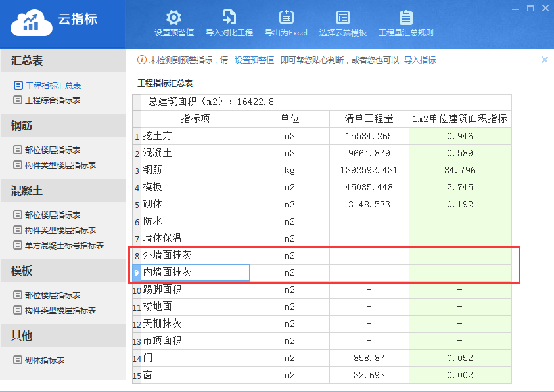Viewport: 554px width, 392px height.
Task: Click indicator value 84.796
Action: click(460, 170)
